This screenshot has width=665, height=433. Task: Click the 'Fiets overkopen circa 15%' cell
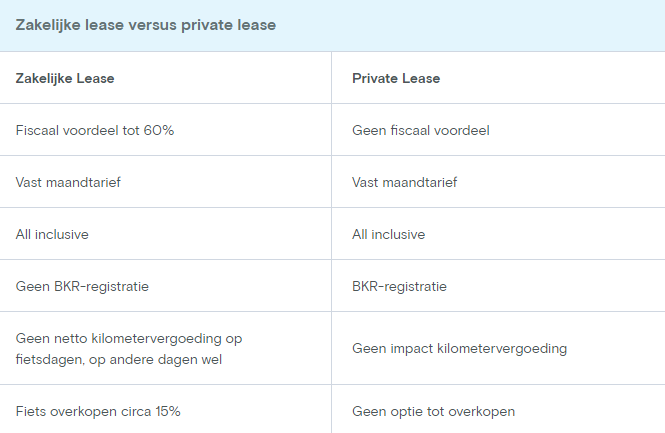click(98, 411)
